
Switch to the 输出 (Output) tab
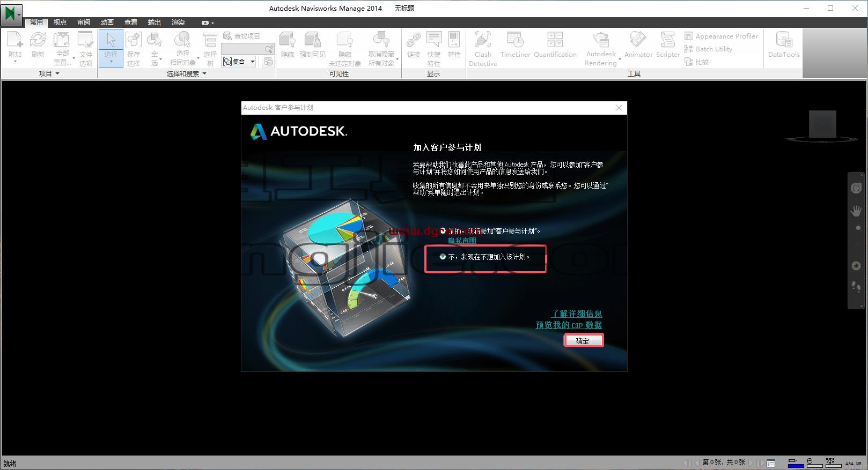pos(155,23)
